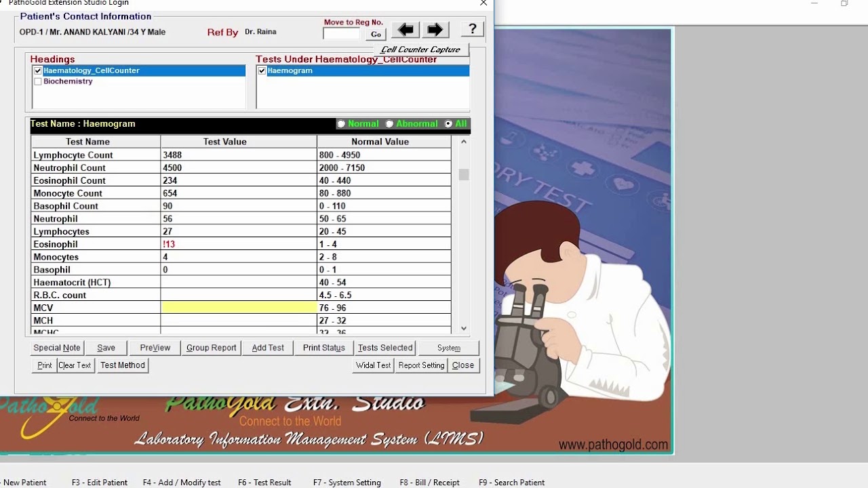Click the Close button beside Report Setting
This screenshot has width=868, height=488.
coord(463,365)
